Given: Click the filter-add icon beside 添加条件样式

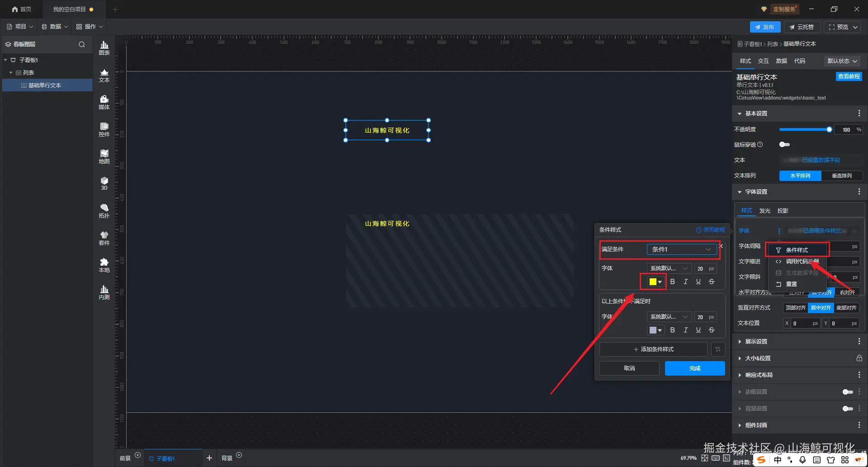Looking at the screenshot, I should [718, 349].
